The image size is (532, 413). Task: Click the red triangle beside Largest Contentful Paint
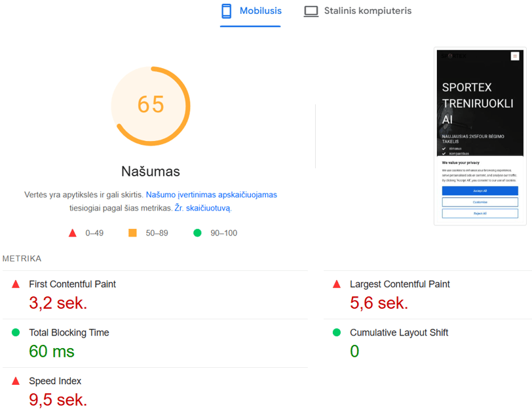click(337, 284)
